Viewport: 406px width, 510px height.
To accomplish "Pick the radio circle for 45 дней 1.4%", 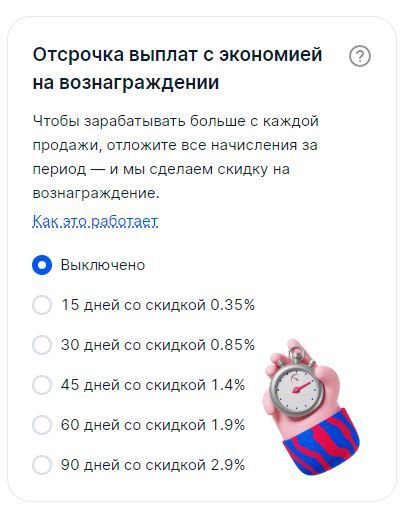I will pos(42,385).
